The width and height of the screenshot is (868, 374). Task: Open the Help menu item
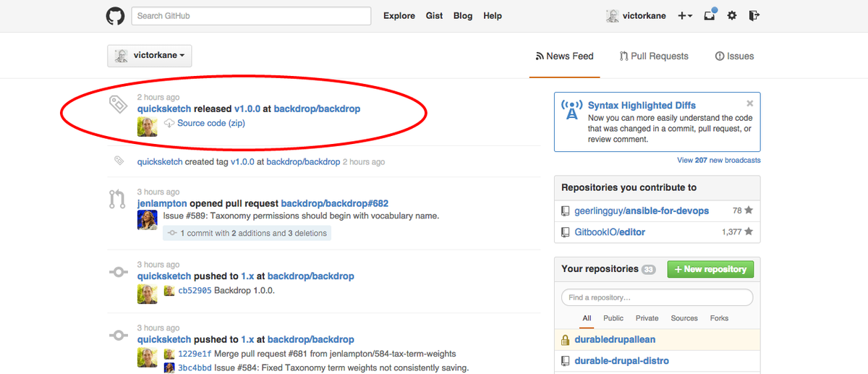point(493,16)
